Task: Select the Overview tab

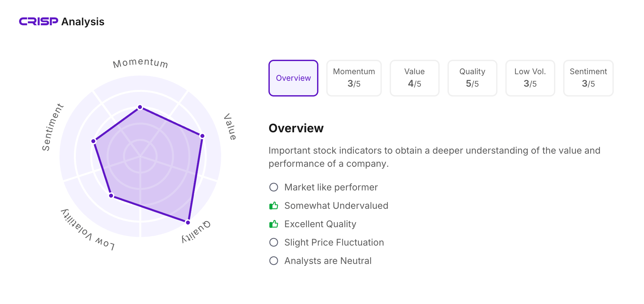Action: (x=293, y=78)
